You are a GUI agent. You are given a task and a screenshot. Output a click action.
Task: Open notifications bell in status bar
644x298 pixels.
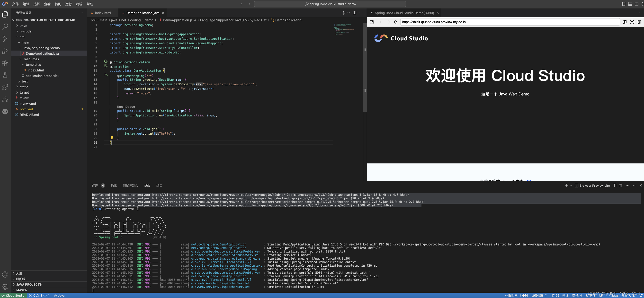point(641,296)
